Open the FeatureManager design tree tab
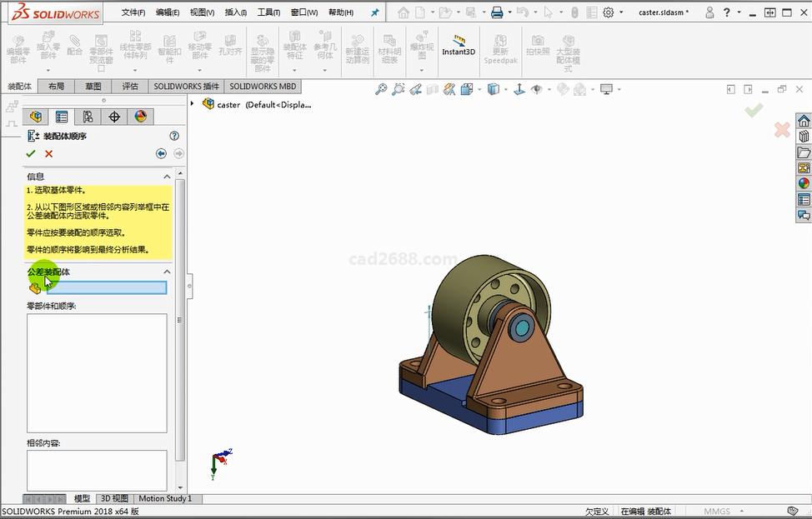The width and height of the screenshot is (812, 519). [x=35, y=117]
